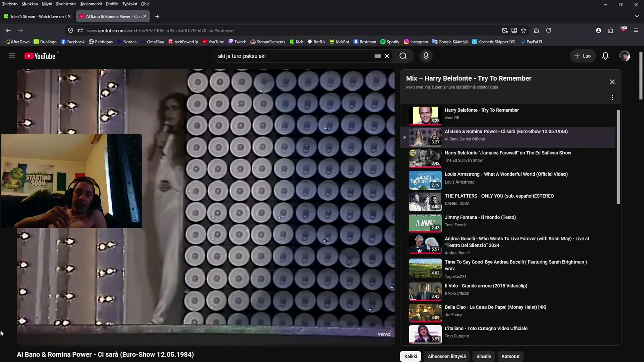Click Andrea Bocelli Who Wants To Live Forever thumbnail
The width and height of the screenshot is (644, 362).
coord(425,244)
